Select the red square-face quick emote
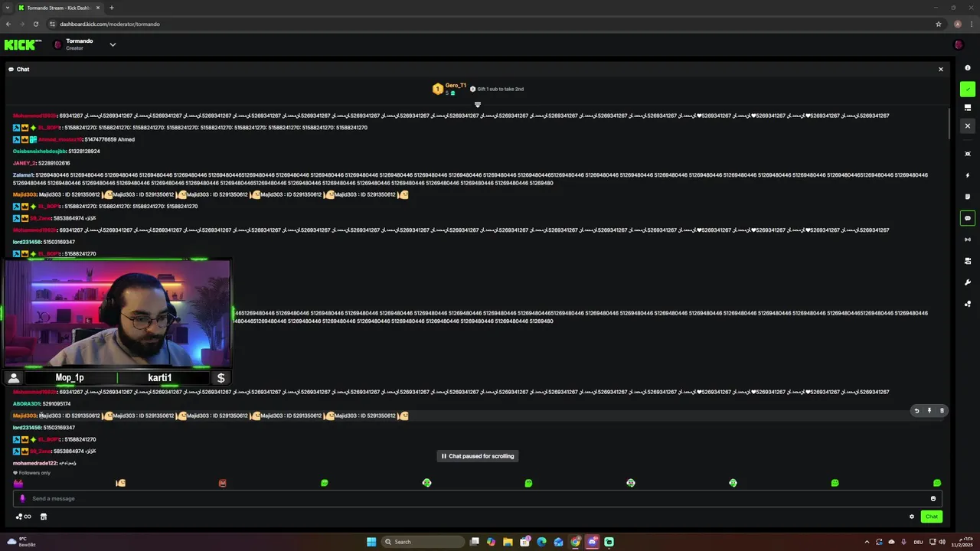 point(223,483)
